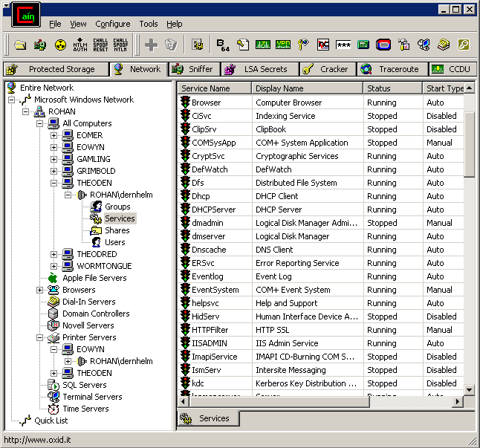The image size is (480, 448).
Task: Click the yellow radiation APR toolbar icon
Action: click(x=60, y=45)
